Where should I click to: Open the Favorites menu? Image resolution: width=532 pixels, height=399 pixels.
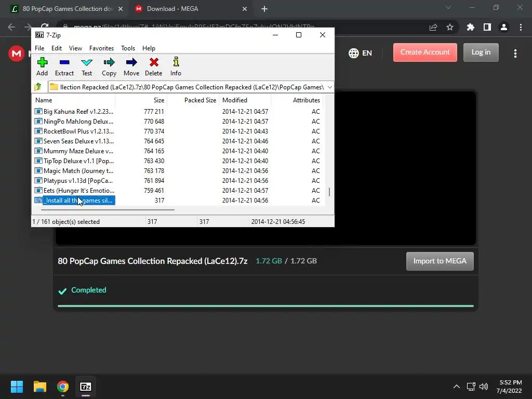coord(101,48)
